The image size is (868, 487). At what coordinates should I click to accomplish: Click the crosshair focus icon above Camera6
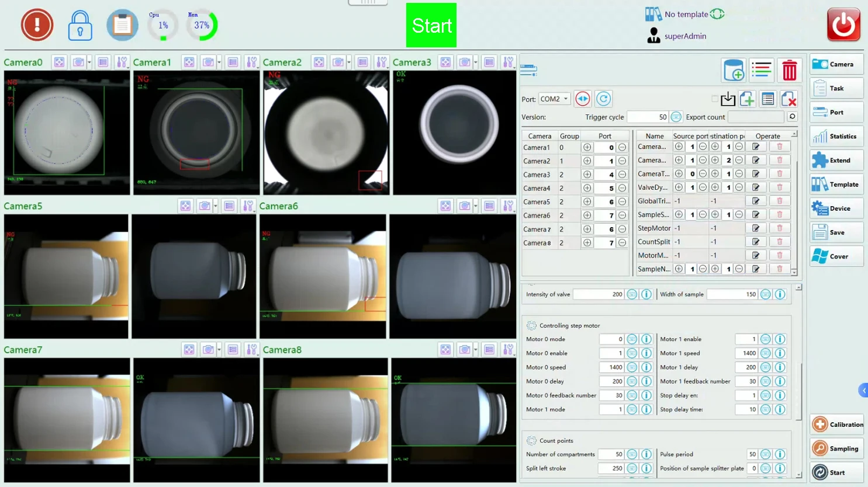point(446,206)
